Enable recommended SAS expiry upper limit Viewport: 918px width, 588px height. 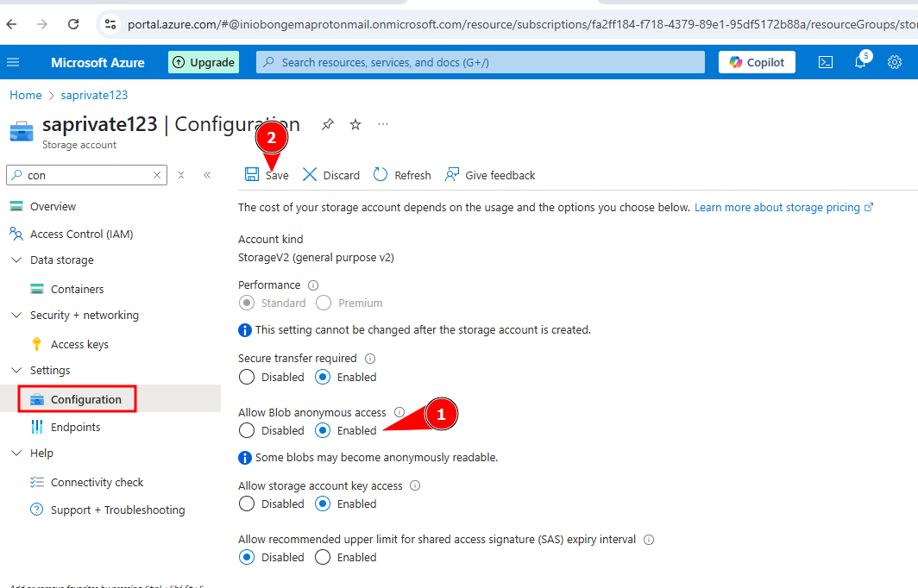323,558
